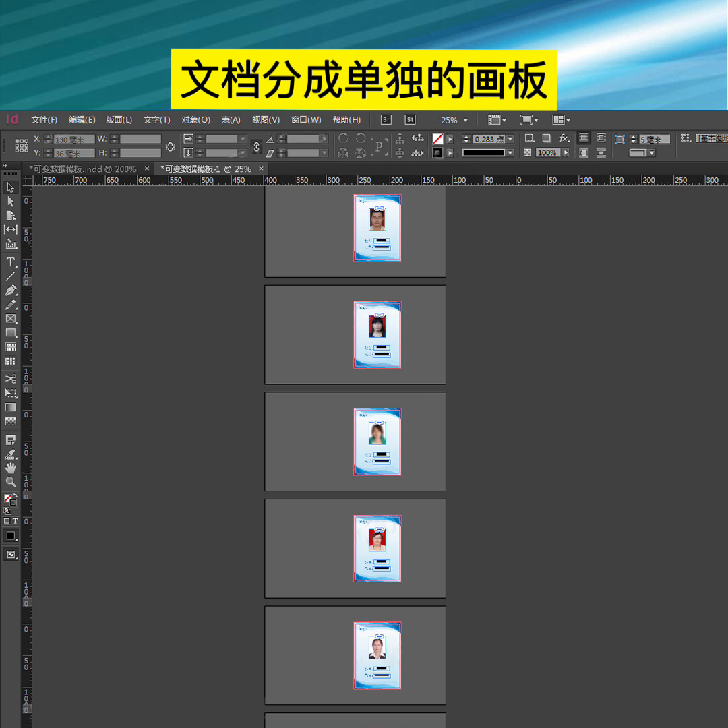Click the X position input field
The width and height of the screenshot is (728, 728).
click(74, 140)
